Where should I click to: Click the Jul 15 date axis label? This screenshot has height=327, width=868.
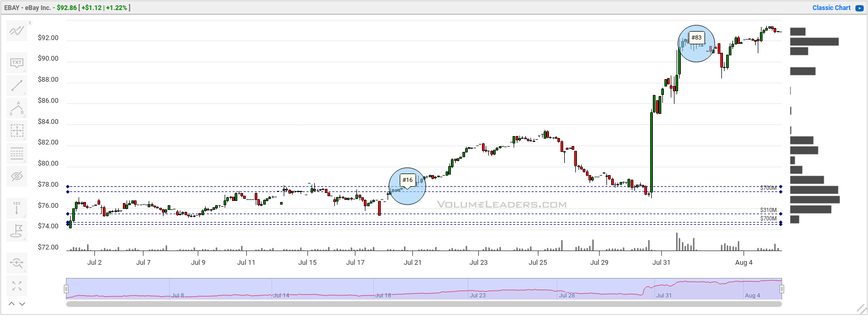pos(307,263)
